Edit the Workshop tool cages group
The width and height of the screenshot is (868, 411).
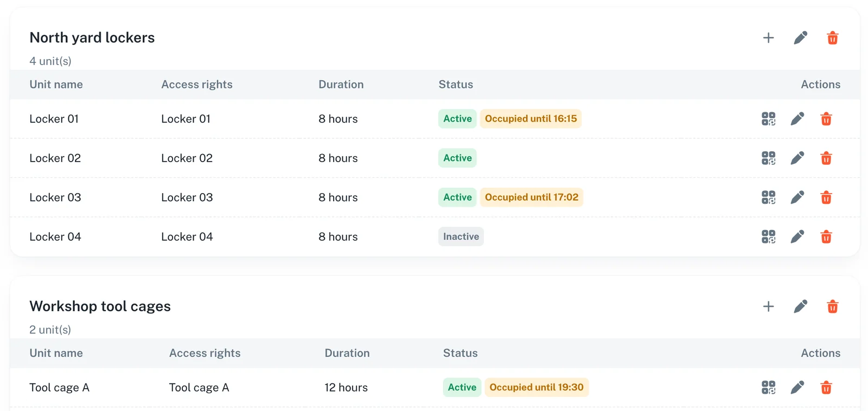click(800, 306)
